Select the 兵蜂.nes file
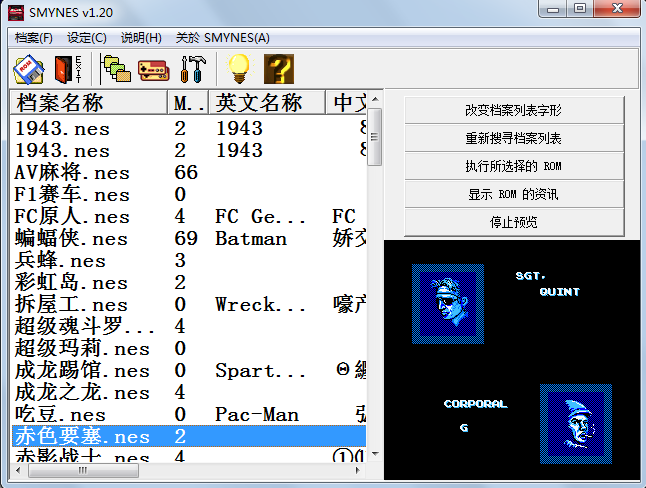646x488 pixels. pos(189,260)
